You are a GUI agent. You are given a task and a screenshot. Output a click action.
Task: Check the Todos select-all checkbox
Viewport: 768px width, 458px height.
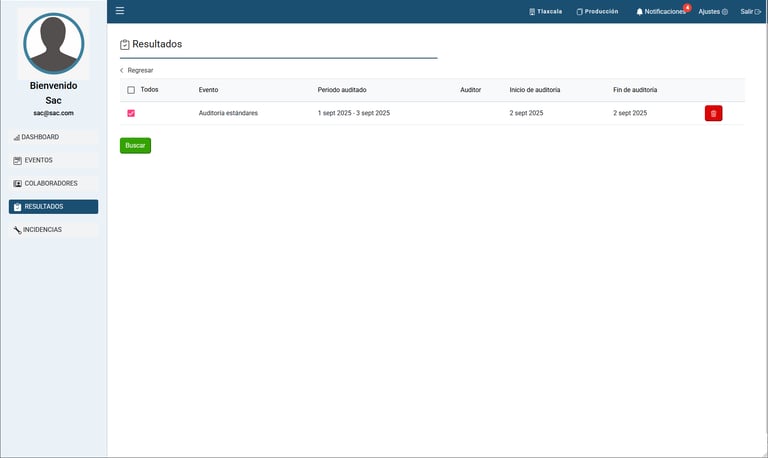131,90
